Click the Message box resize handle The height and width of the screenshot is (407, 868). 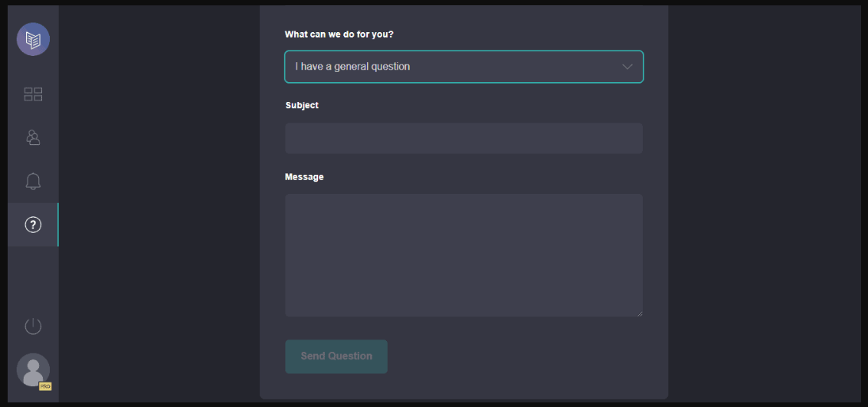(x=639, y=313)
